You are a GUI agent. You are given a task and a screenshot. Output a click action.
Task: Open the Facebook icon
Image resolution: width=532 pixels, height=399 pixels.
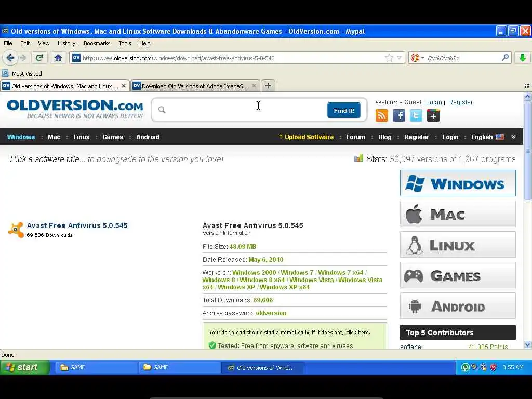(398, 115)
